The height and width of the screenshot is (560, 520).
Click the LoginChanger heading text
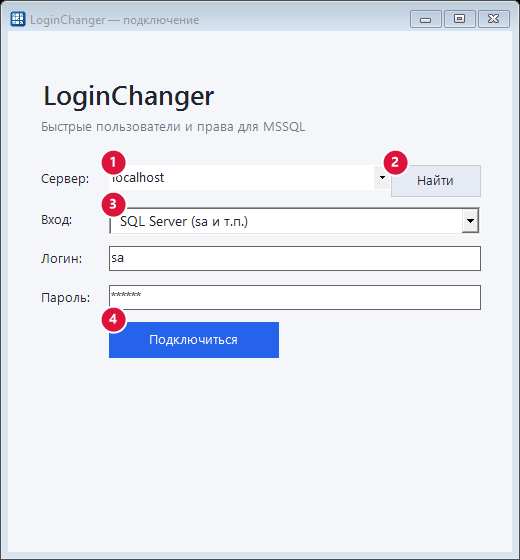coord(129,96)
